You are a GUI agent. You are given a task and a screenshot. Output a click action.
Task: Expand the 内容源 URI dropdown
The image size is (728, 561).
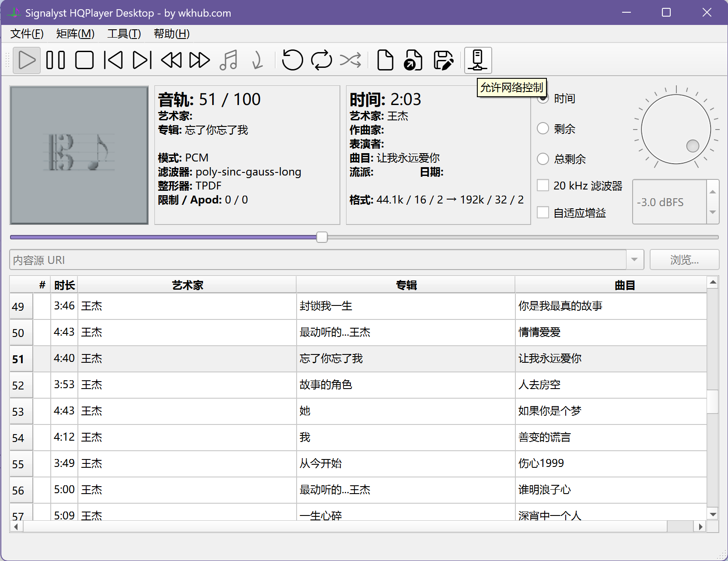click(x=634, y=260)
